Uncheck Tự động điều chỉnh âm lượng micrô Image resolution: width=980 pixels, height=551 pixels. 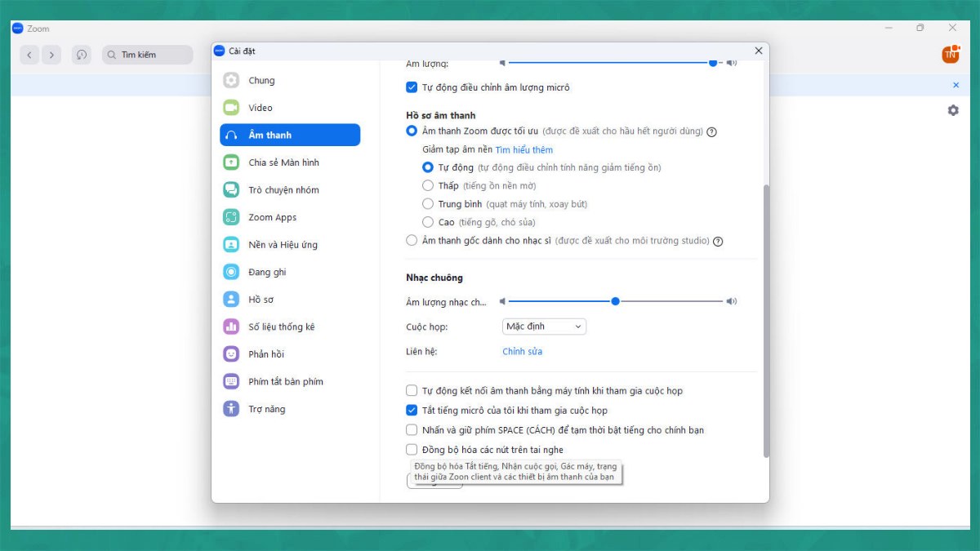click(412, 87)
